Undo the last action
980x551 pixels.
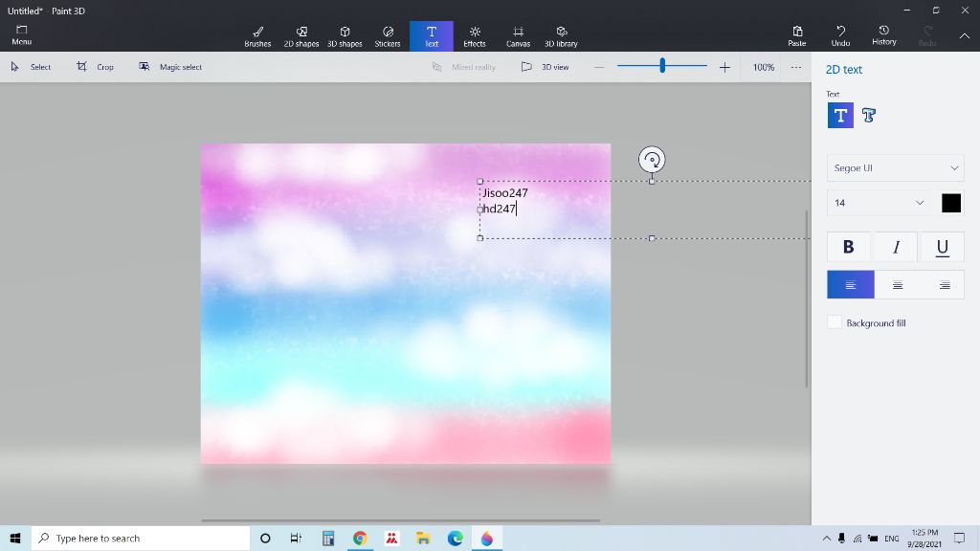coord(840,35)
